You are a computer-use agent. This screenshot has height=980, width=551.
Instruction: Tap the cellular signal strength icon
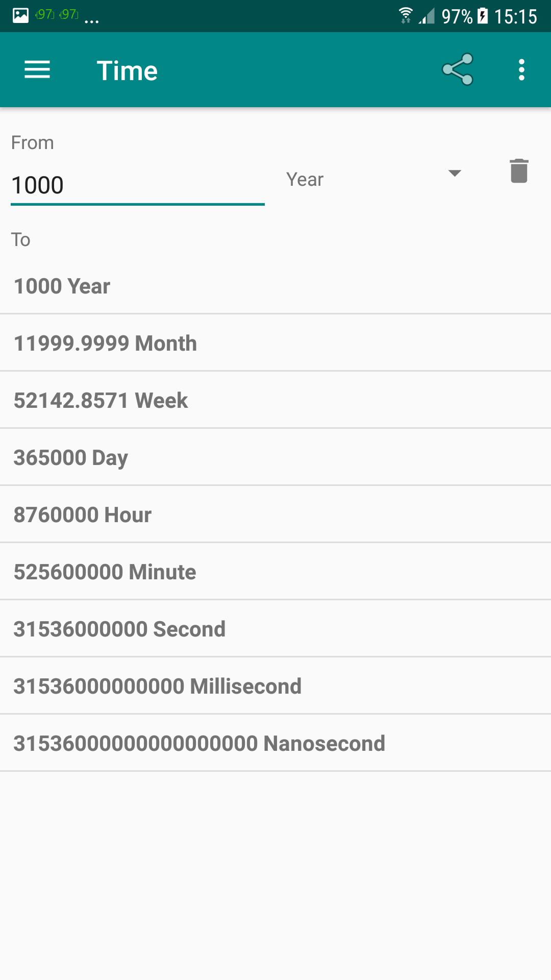click(x=427, y=16)
